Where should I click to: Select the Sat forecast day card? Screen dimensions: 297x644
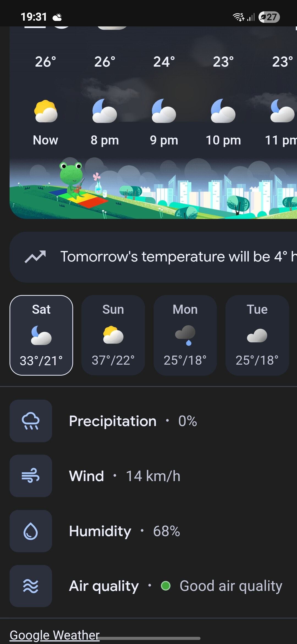pos(41,335)
